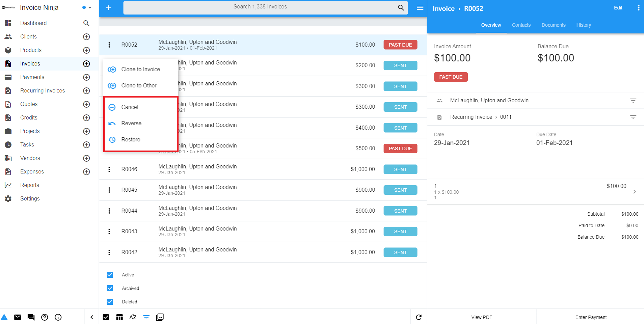This screenshot has height=324, width=644.
Task: Open the email support icon
Action: point(18,317)
